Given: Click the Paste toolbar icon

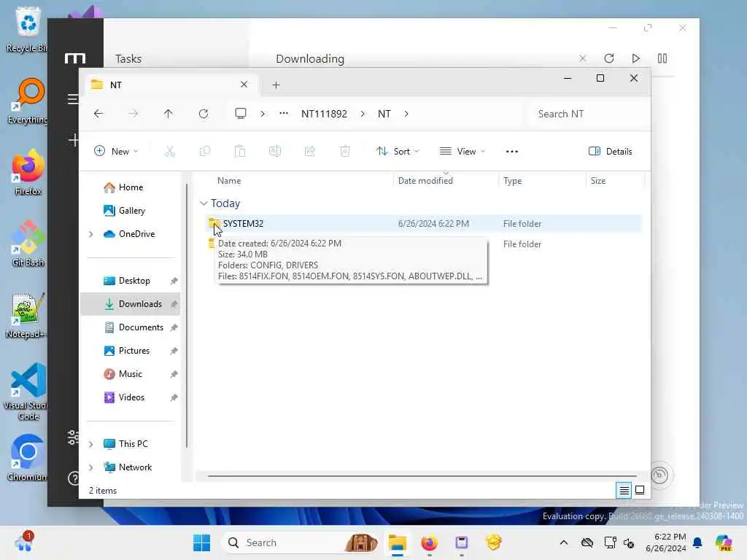Looking at the screenshot, I should pyautogui.click(x=240, y=152).
